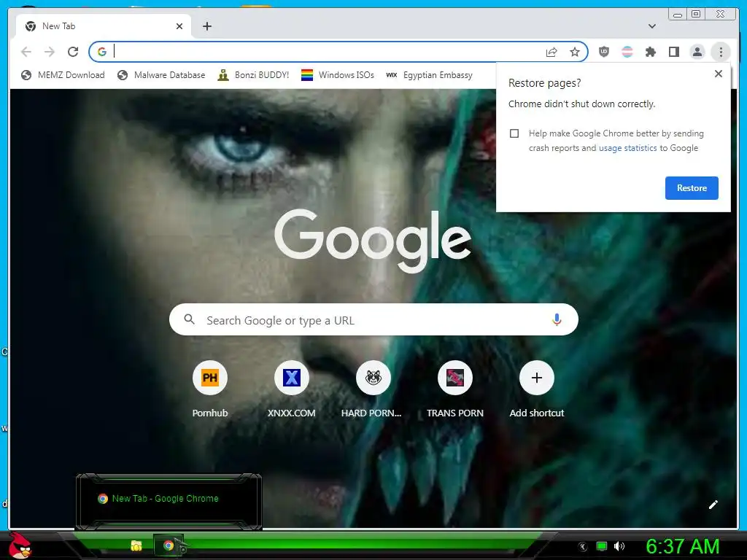The width and height of the screenshot is (747, 560).
Task: Open Windows ISOs bookmark
Action: 338,75
